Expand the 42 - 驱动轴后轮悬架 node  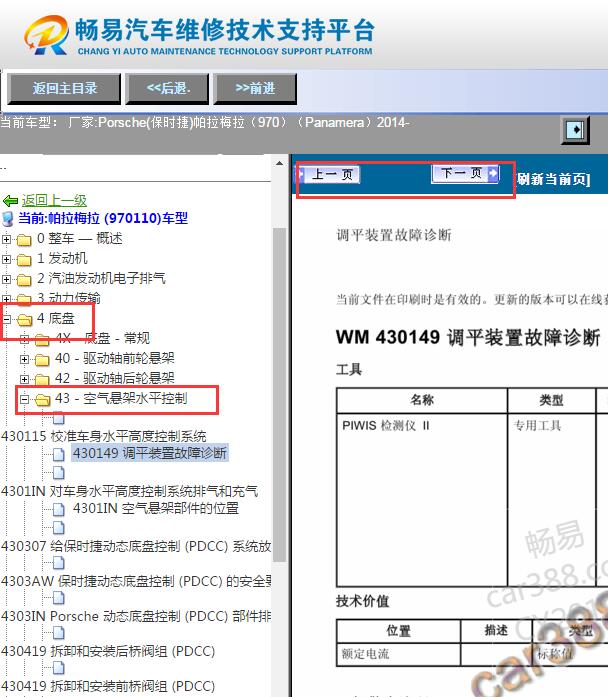click(24, 379)
